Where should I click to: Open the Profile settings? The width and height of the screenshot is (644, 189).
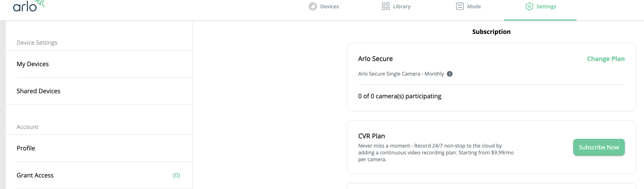point(26,148)
